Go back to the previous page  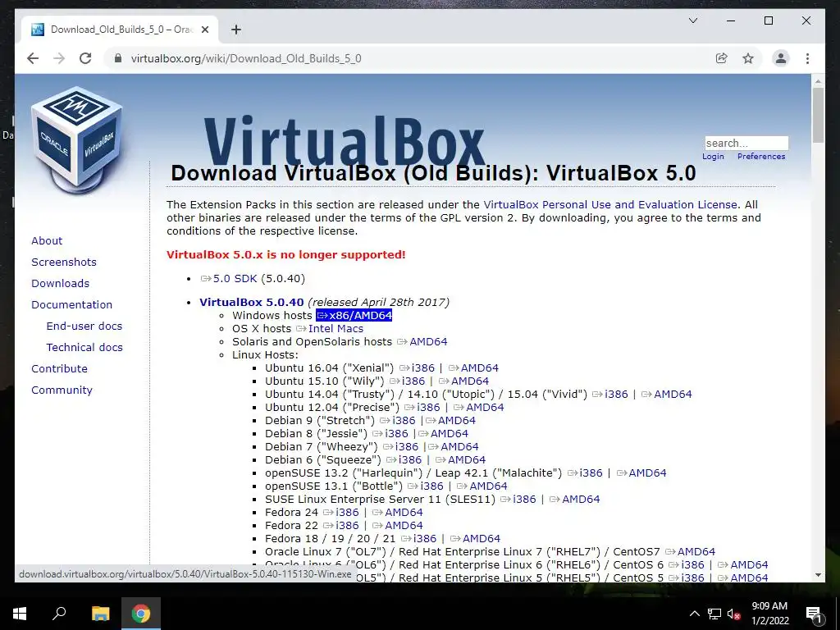click(x=33, y=58)
